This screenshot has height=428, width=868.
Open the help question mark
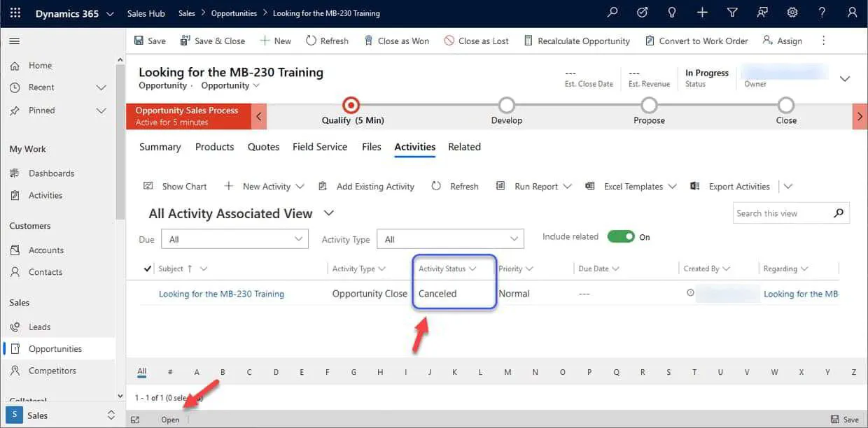(822, 13)
